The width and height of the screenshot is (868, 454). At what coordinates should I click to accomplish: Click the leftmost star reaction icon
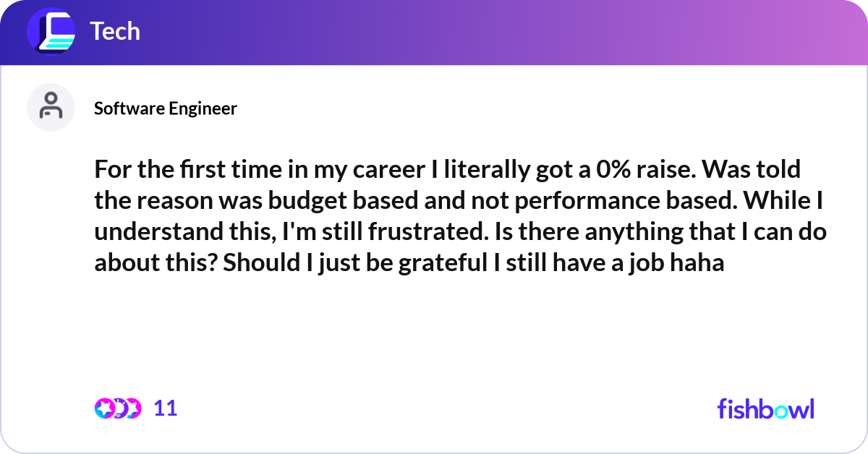point(104,408)
